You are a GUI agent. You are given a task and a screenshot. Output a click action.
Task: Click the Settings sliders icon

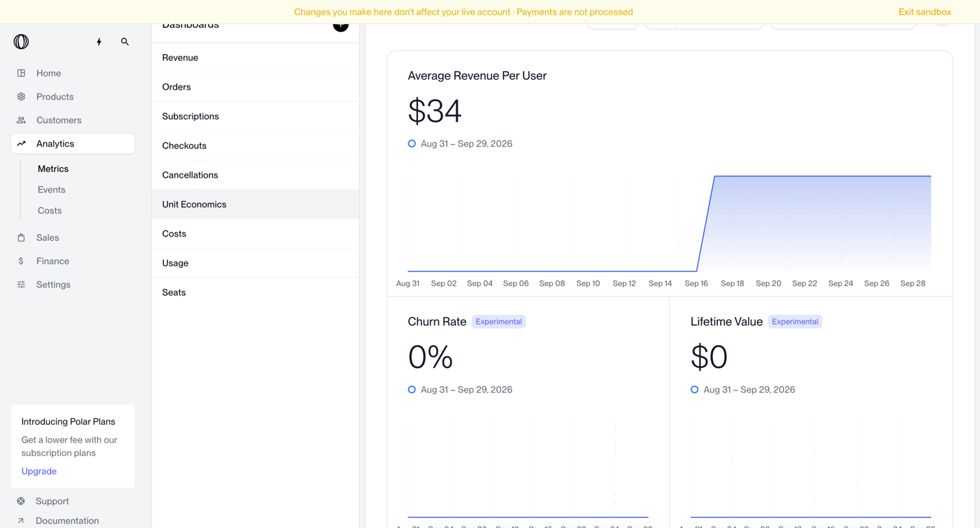click(21, 284)
